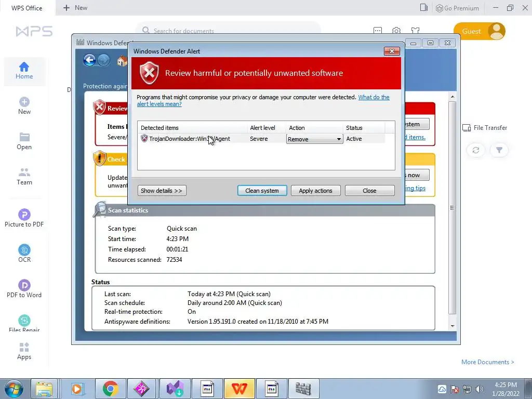Click the red shield Review icon in Defender

[x=100, y=108]
